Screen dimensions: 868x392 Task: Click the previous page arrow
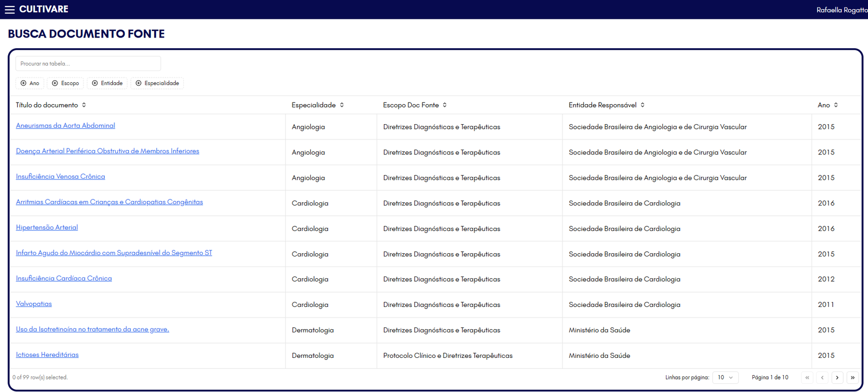(x=822, y=377)
